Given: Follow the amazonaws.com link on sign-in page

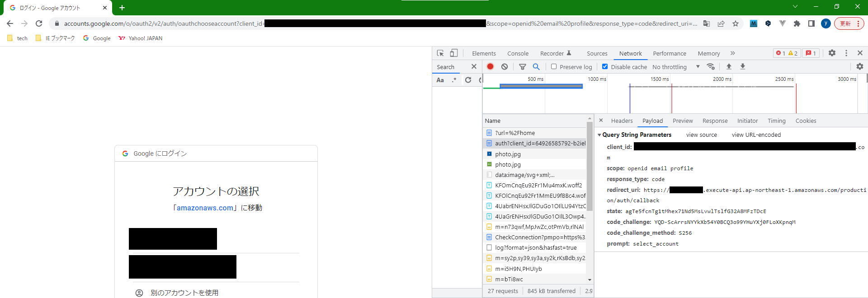Looking at the screenshot, I should click(x=205, y=208).
